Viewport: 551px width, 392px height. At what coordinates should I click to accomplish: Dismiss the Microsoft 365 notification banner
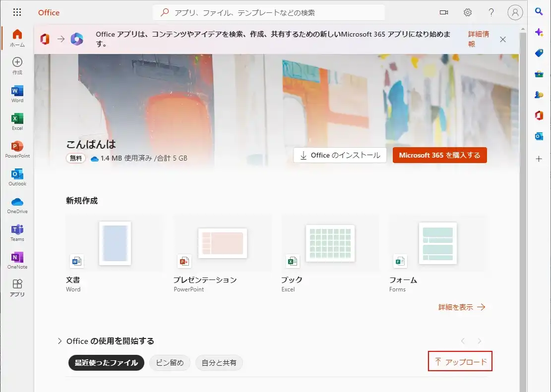coord(503,39)
